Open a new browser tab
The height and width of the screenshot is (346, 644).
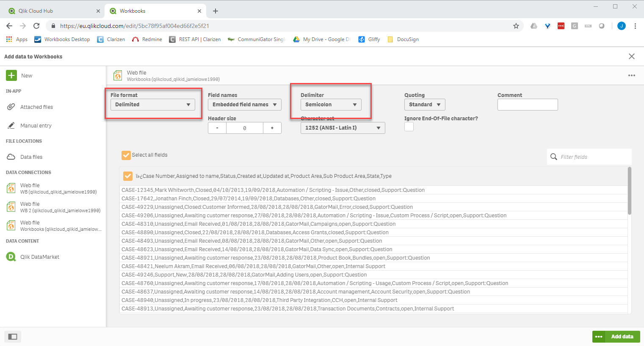pos(216,11)
